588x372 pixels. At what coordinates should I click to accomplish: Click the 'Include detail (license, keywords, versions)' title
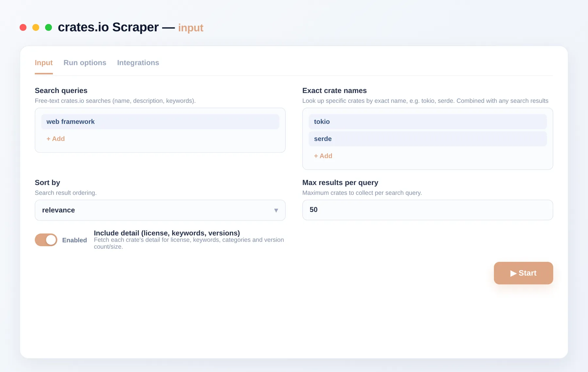(167, 233)
